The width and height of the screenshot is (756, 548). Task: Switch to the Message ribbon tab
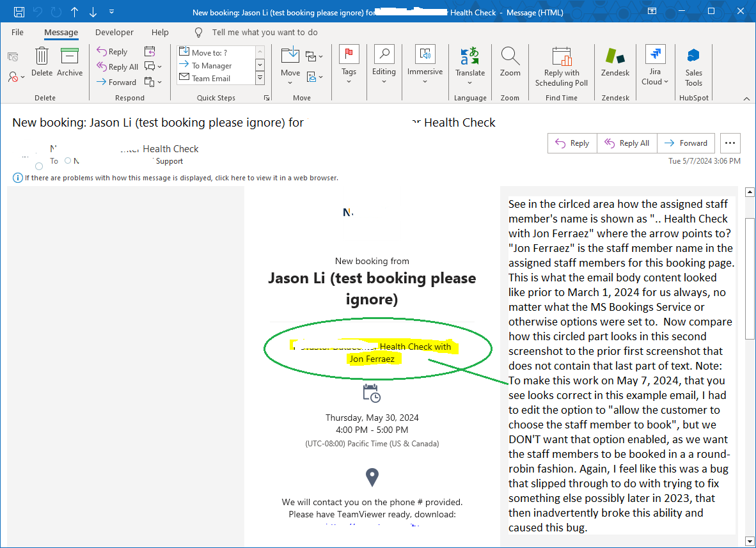click(x=61, y=33)
